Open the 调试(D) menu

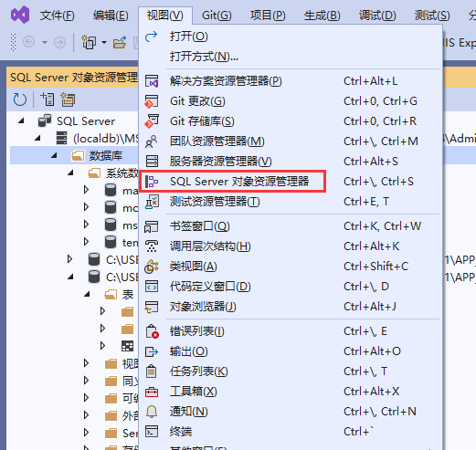[377, 16]
